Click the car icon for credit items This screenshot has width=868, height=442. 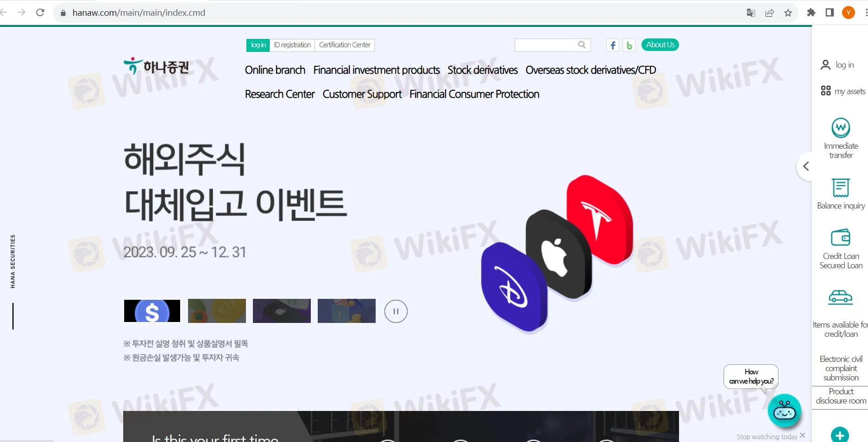click(x=840, y=297)
